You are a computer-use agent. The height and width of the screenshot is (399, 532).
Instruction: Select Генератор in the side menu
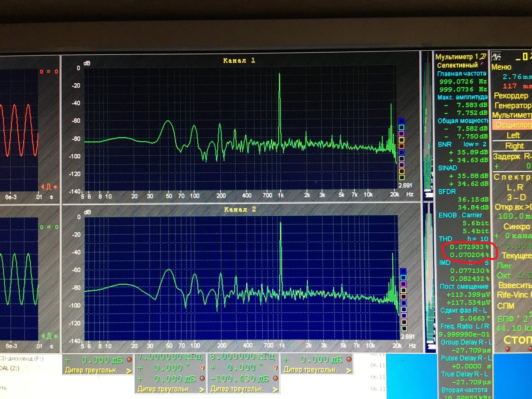512,105
